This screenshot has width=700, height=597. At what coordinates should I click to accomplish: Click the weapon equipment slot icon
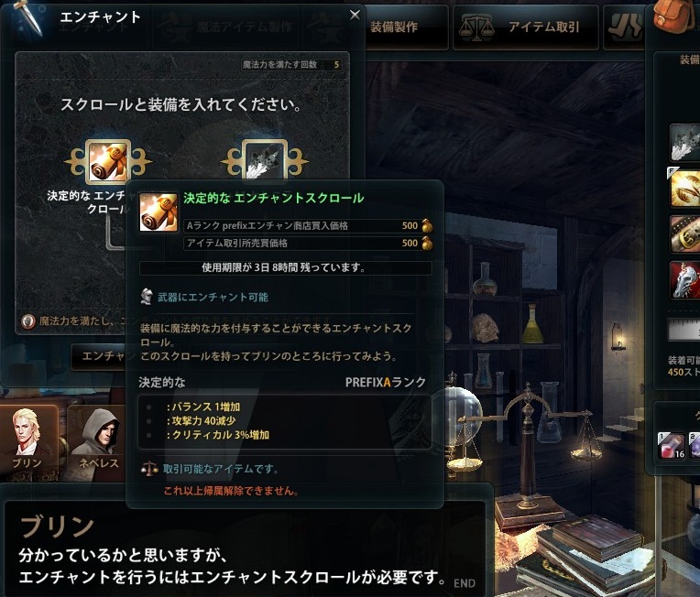pos(264,159)
